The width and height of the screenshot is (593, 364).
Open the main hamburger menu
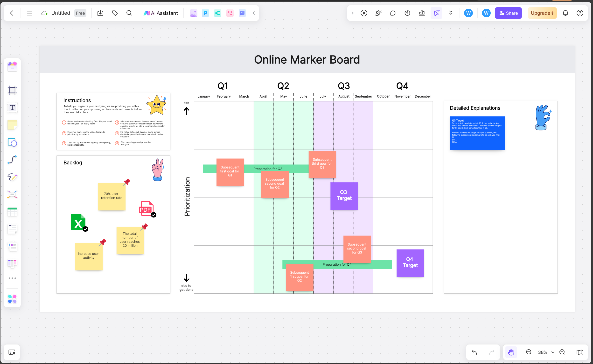pyautogui.click(x=30, y=13)
